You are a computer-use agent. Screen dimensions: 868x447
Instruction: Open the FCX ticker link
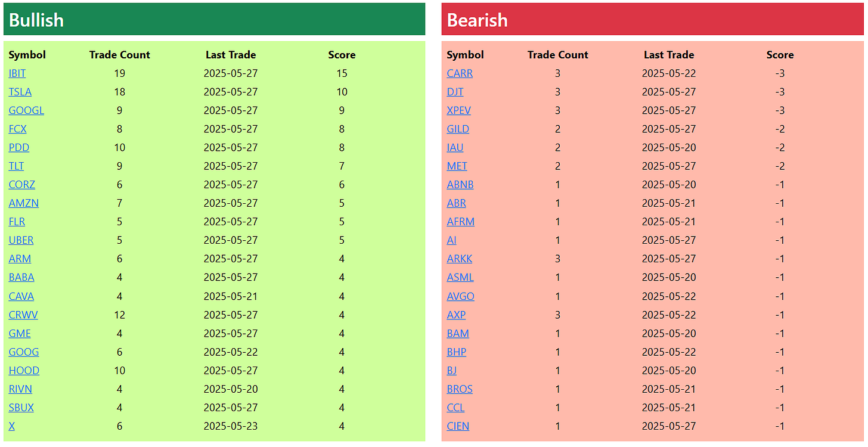tap(18, 129)
